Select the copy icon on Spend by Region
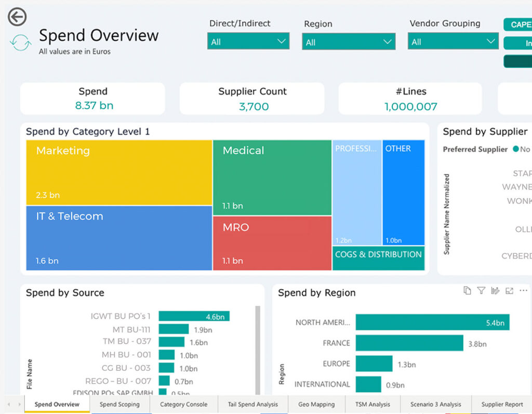 [467, 291]
